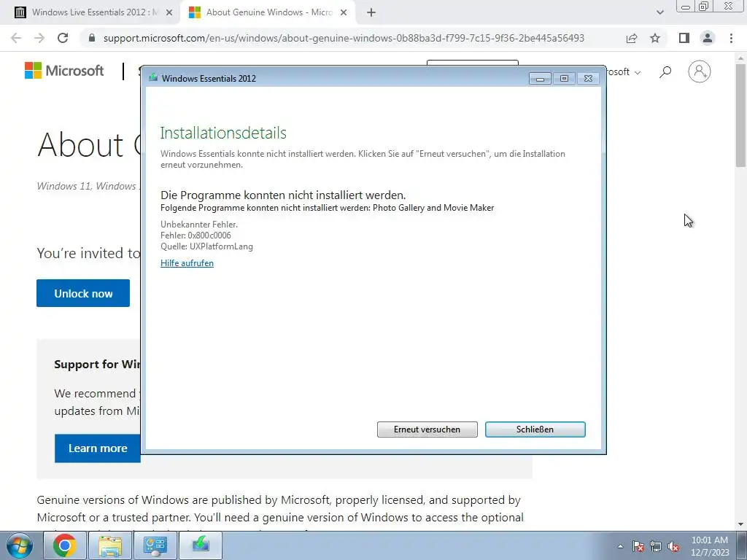Expand the All Microsoft dropdown
The image size is (747, 560).
point(624,72)
